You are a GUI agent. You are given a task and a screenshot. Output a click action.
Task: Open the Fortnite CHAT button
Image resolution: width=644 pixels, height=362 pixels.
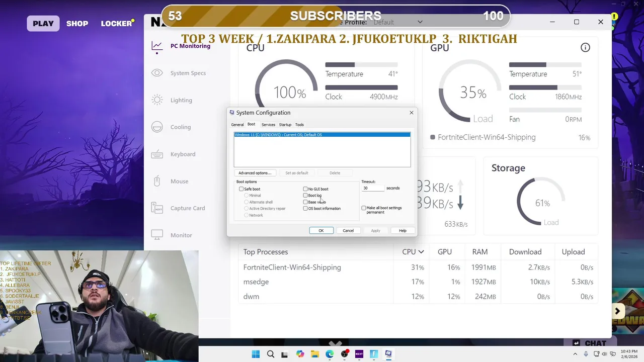point(591,343)
